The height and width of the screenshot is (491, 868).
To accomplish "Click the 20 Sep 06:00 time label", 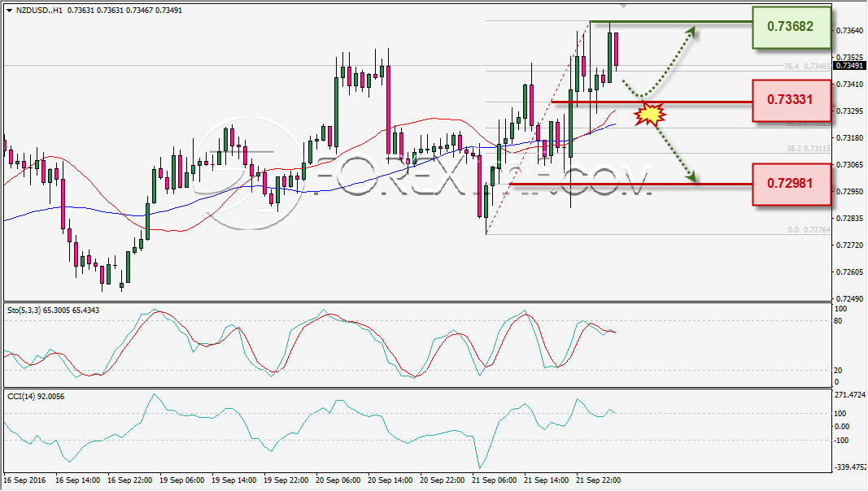I will [338, 480].
